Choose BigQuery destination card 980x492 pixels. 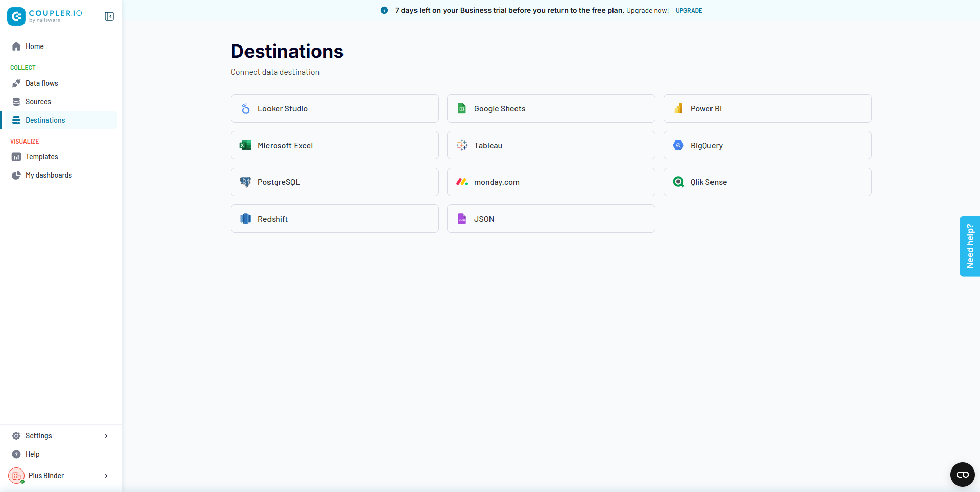pos(768,145)
